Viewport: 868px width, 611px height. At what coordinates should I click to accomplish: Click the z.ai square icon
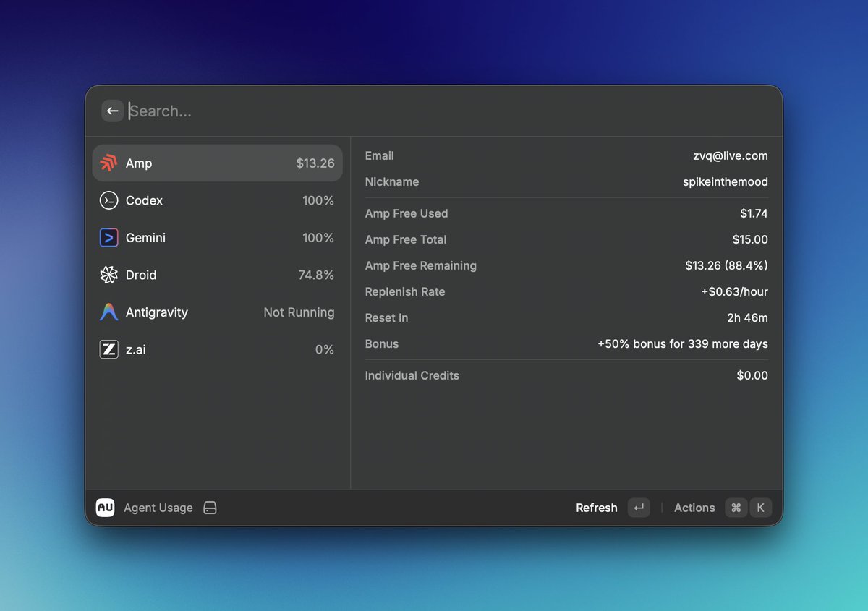(x=109, y=350)
